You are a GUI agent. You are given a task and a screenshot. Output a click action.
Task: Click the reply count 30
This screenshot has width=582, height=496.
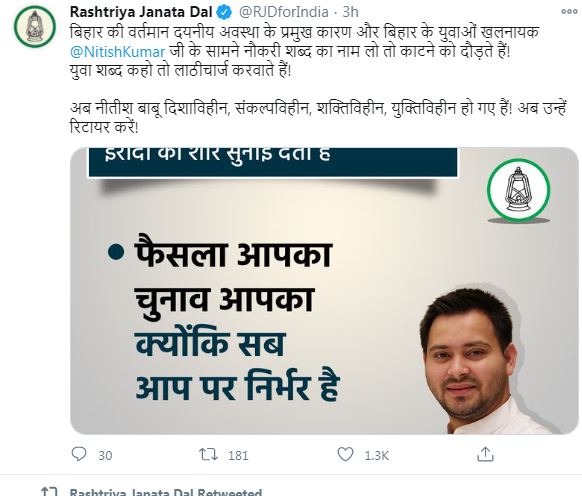(x=105, y=456)
